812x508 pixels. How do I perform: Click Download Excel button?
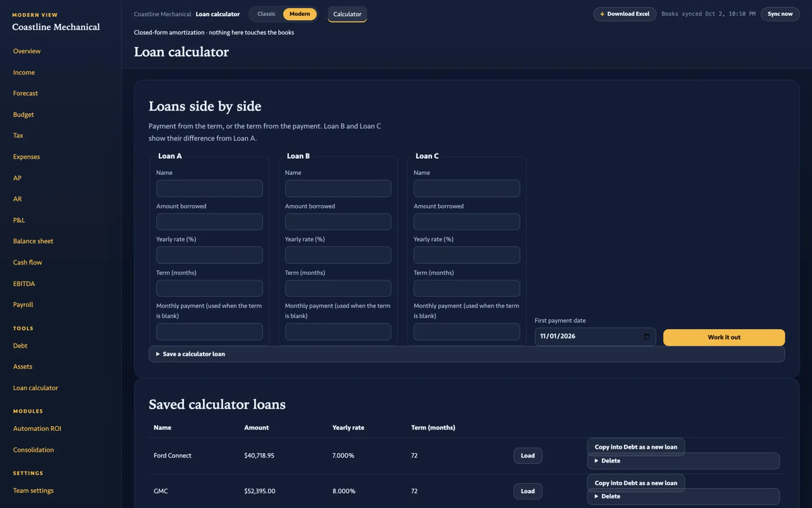(624, 14)
